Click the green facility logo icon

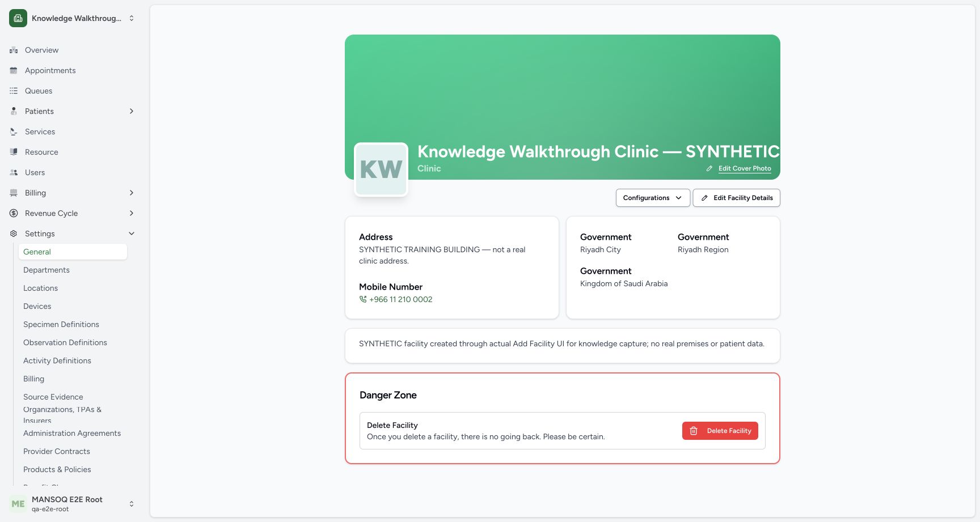click(18, 18)
